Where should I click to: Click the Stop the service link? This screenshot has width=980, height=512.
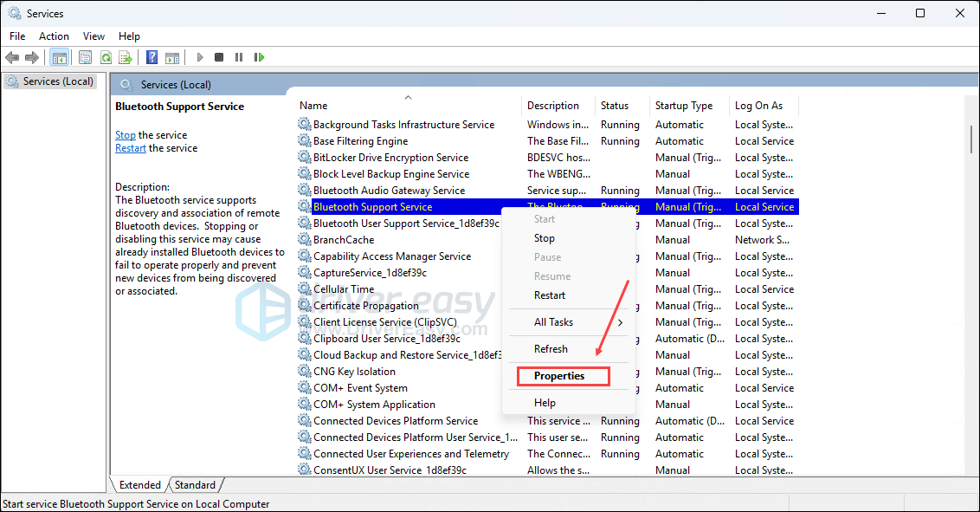(126, 135)
